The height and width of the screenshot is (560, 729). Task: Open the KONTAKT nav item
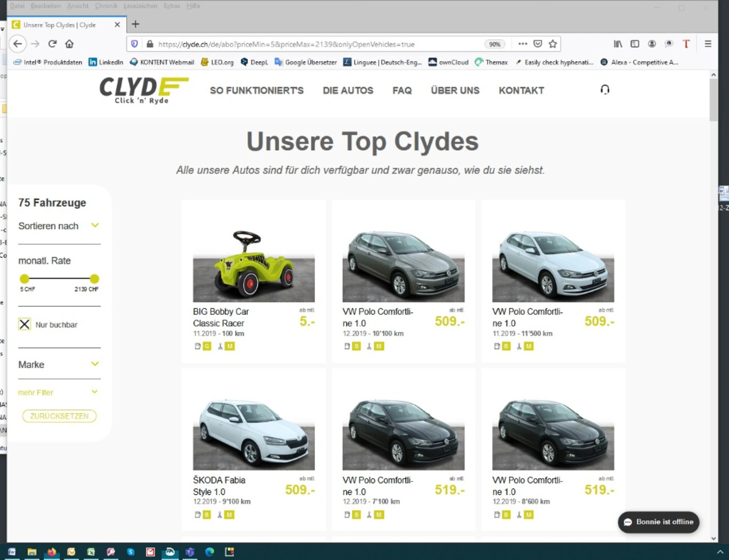(x=521, y=90)
